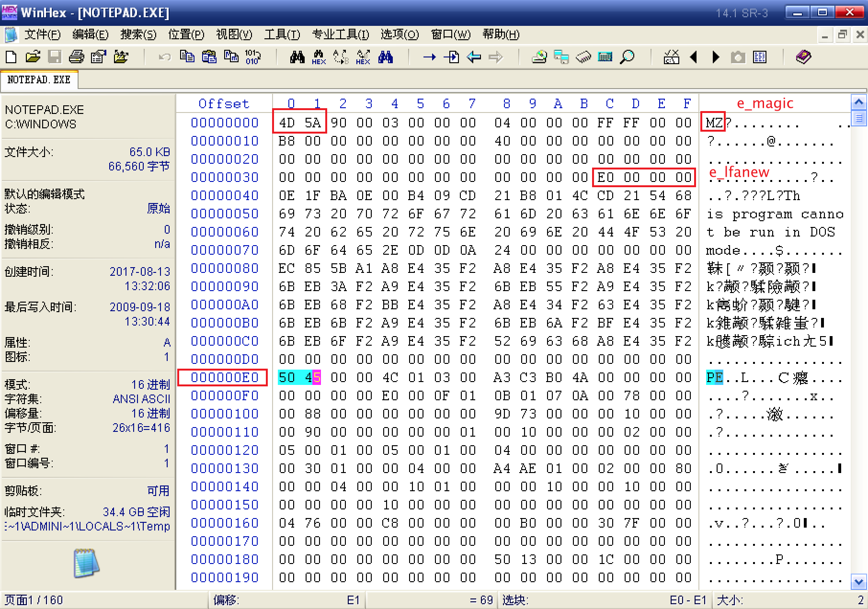The width and height of the screenshot is (868, 609).
Task: Click the Print icon in toolbar
Action: [76, 57]
